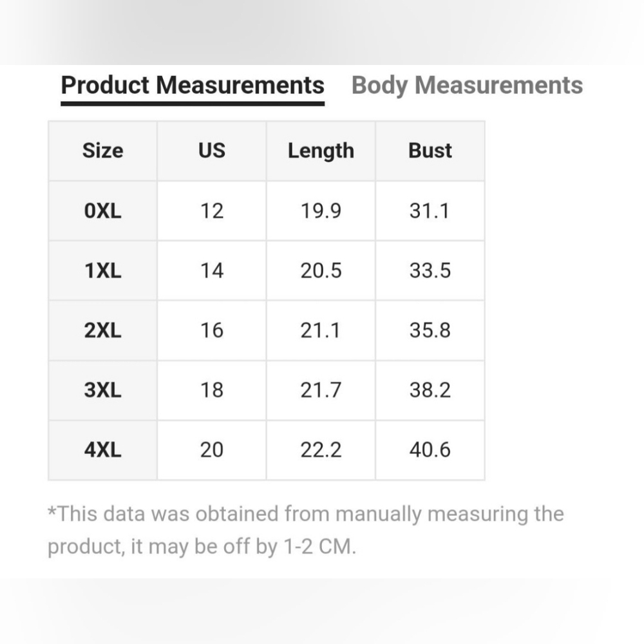Select the 0XL size row label
Viewport: 644px width, 644px height.
(x=102, y=211)
